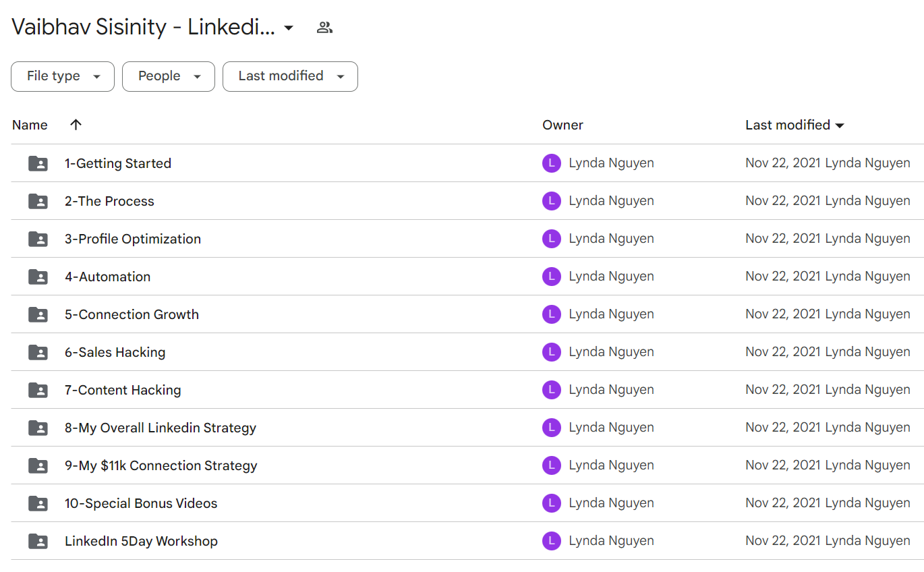Click the Vaibhav Sisinity folder title
Screen dimensions: 924x572
143,27
